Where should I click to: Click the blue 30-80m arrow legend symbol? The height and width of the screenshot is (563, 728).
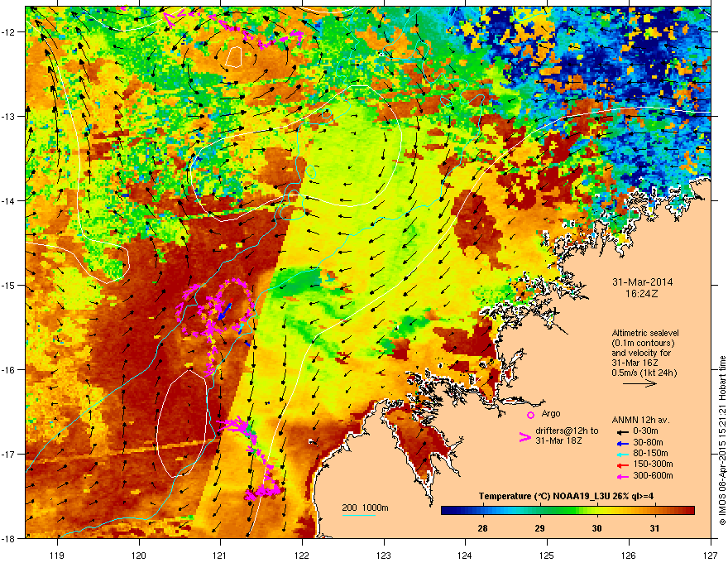pos(622,443)
